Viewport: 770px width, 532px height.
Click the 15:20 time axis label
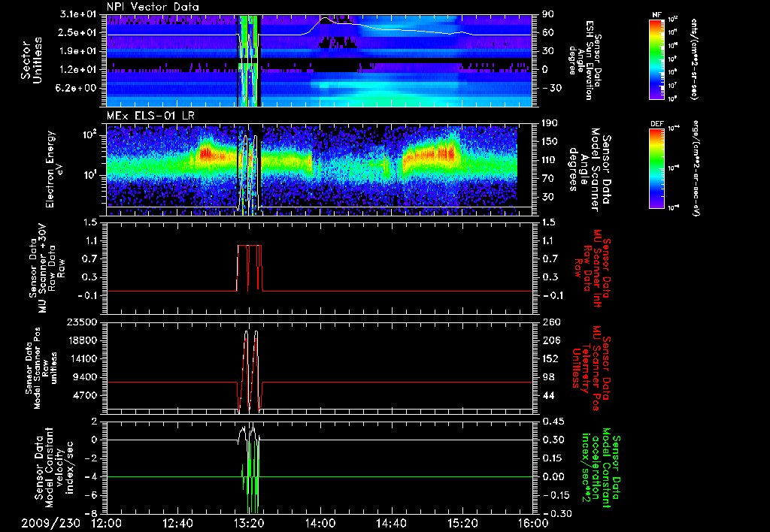pyautogui.click(x=462, y=524)
